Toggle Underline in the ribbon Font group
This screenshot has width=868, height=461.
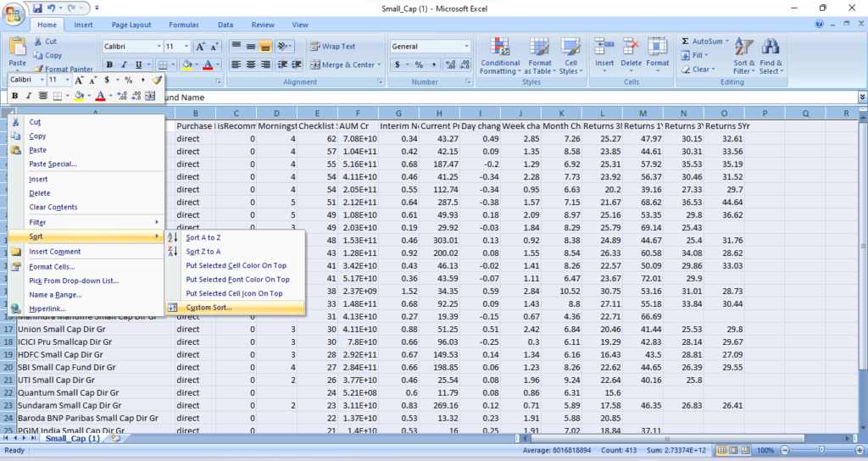click(138, 64)
